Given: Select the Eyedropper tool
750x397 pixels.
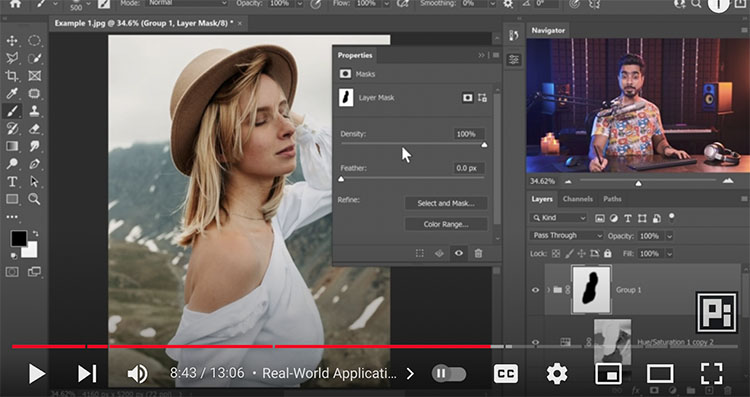Looking at the screenshot, I should (x=11, y=93).
